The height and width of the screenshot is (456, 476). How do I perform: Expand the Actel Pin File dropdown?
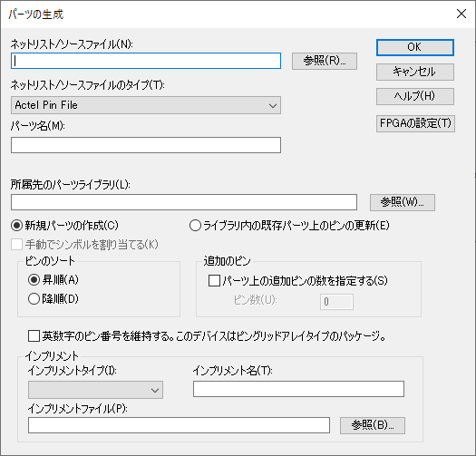coord(146,105)
